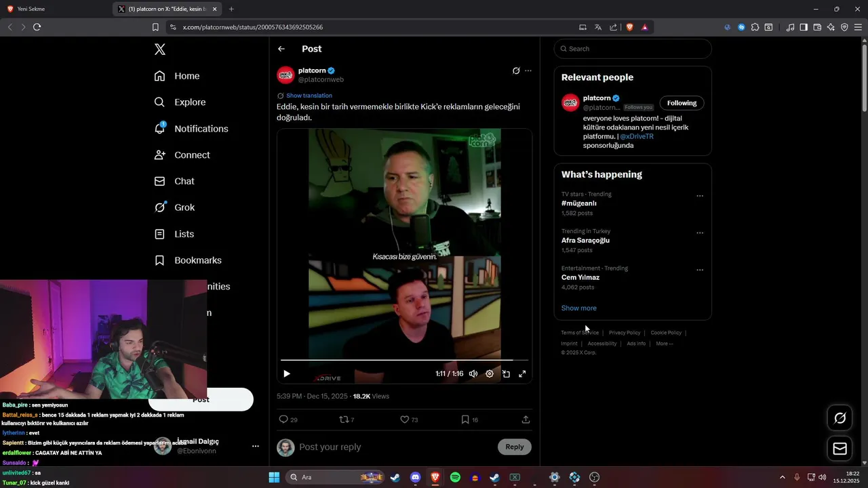
Task: Switch to the Yeni Sekme tab
Action: point(54,9)
